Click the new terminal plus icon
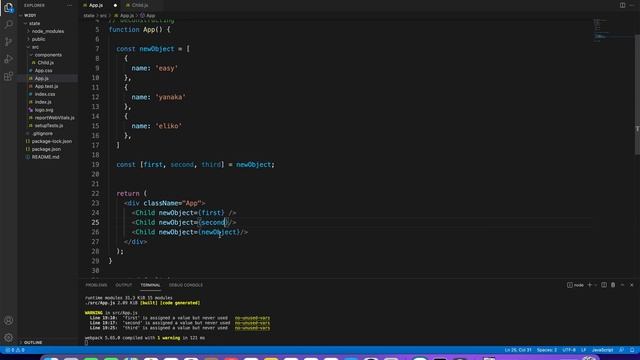This screenshot has width=640, height=360. (589, 285)
